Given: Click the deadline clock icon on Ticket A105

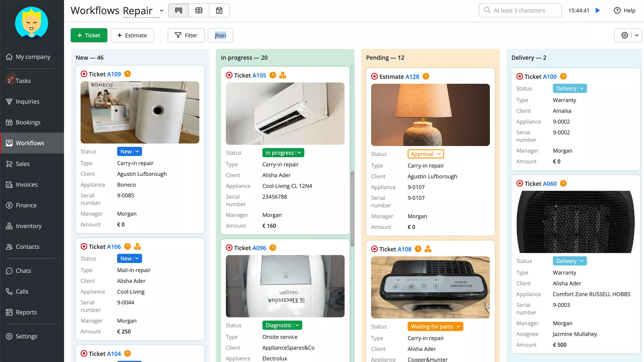Looking at the screenshot, I should 273,75.
